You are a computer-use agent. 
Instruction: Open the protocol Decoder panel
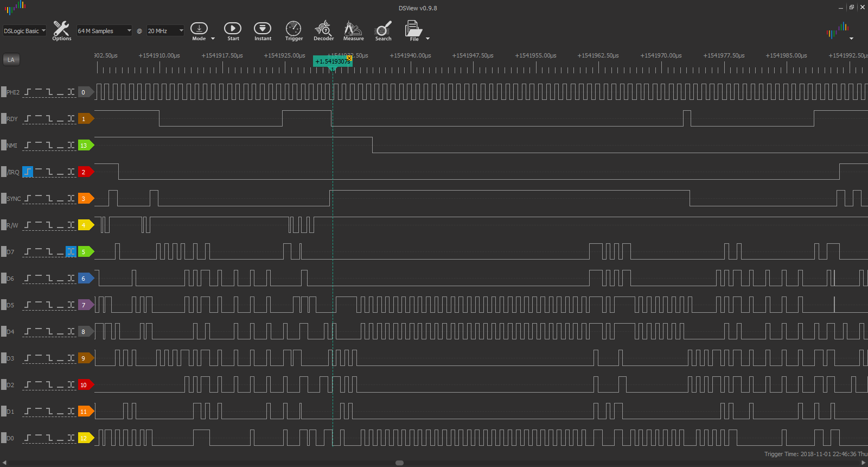pyautogui.click(x=323, y=30)
